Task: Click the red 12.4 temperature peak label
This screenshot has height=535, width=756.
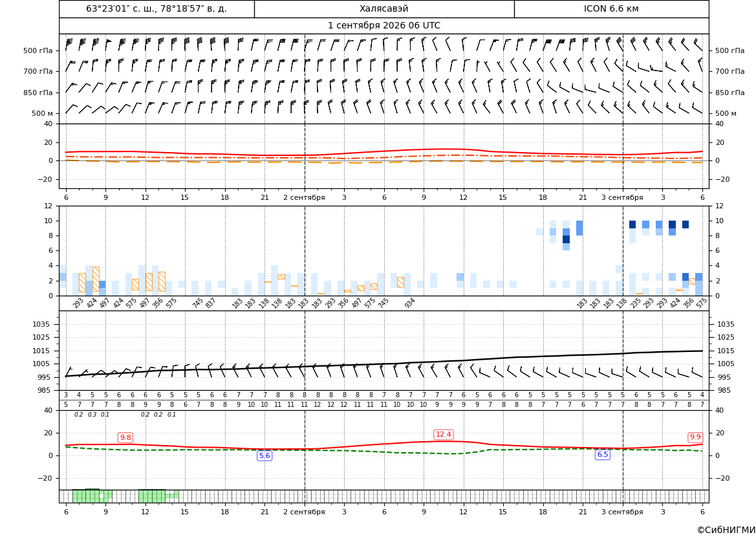Action: click(x=443, y=435)
